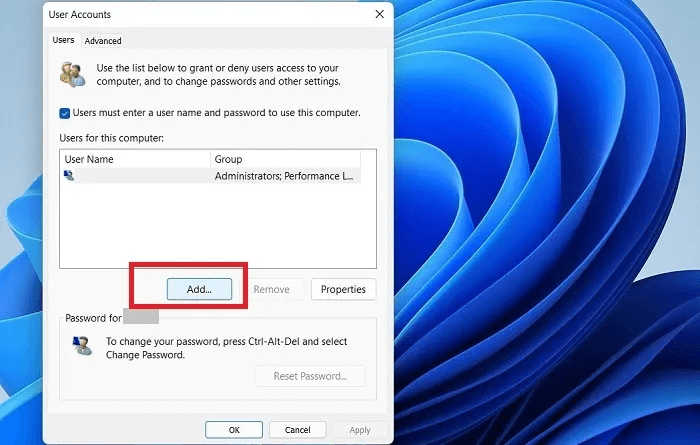This screenshot has width=700, height=445.
Task: Click the Apply button
Action: click(360, 430)
